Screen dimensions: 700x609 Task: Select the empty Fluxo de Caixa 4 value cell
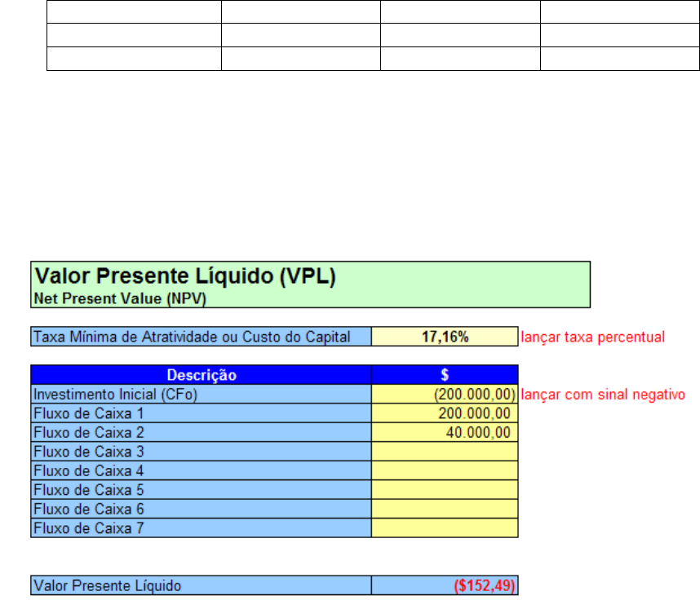click(445, 470)
